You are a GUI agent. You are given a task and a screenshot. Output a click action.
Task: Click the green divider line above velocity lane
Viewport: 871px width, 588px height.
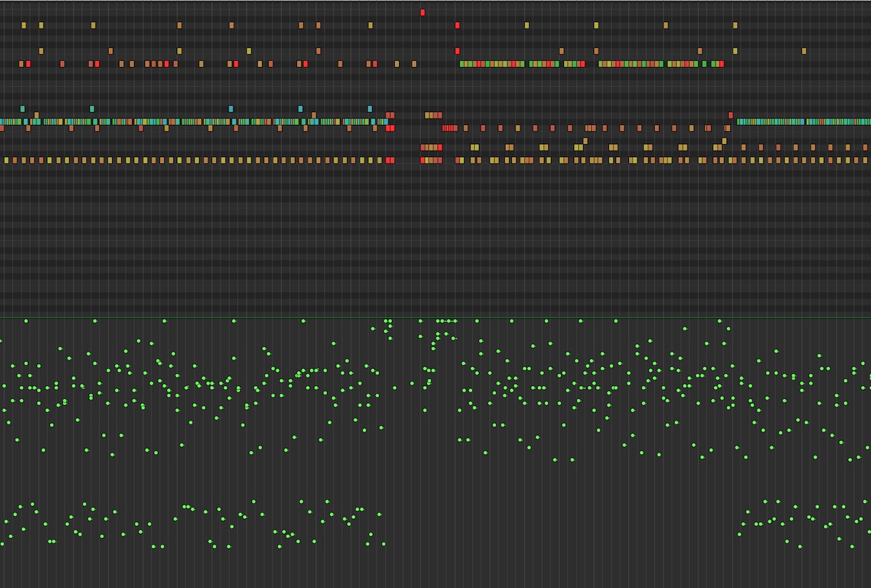coord(435,317)
